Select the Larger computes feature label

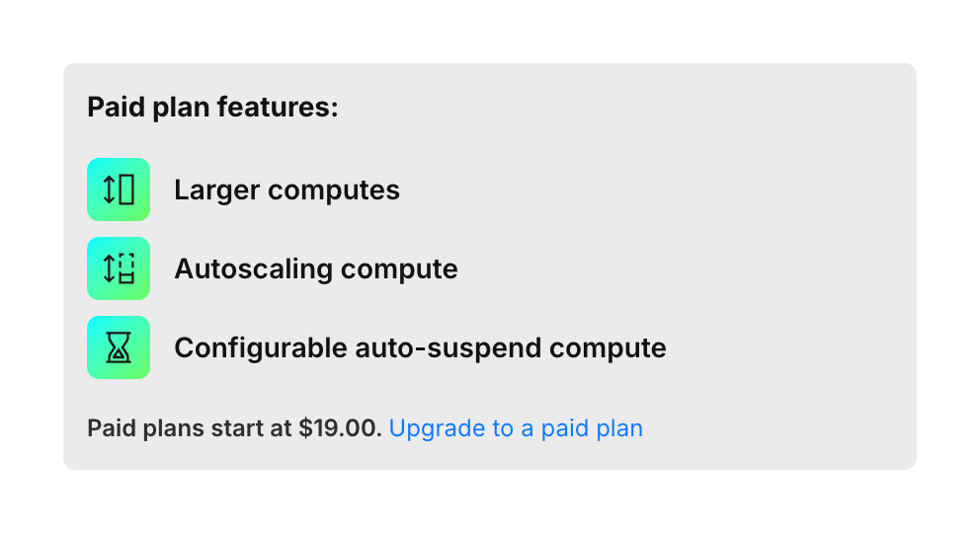[x=286, y=190]
